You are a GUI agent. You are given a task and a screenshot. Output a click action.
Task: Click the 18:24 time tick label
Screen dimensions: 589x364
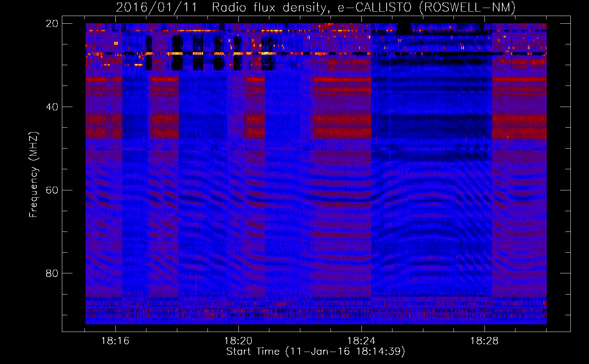click(x=361, y=341)
